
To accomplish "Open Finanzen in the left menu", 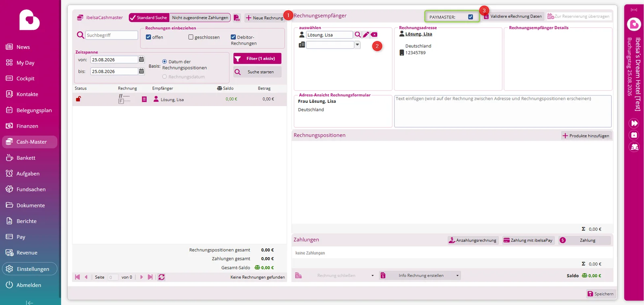I will [x=29, y=126].
